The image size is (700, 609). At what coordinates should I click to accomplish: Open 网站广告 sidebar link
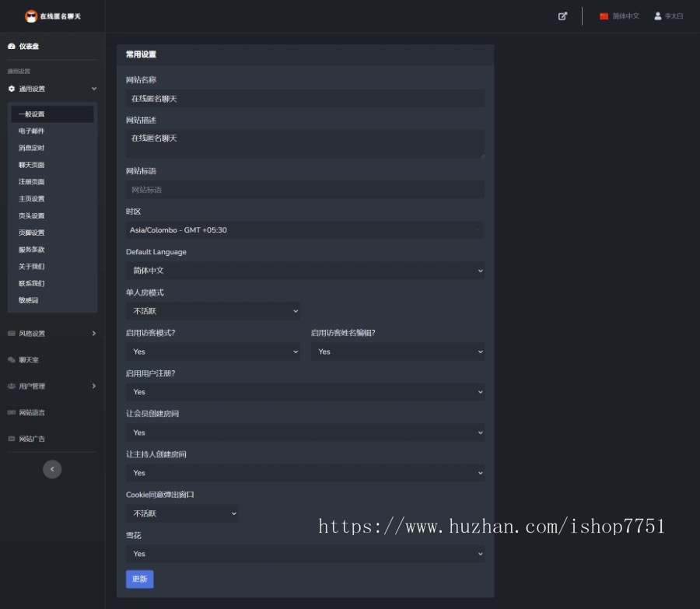point(32,439)
